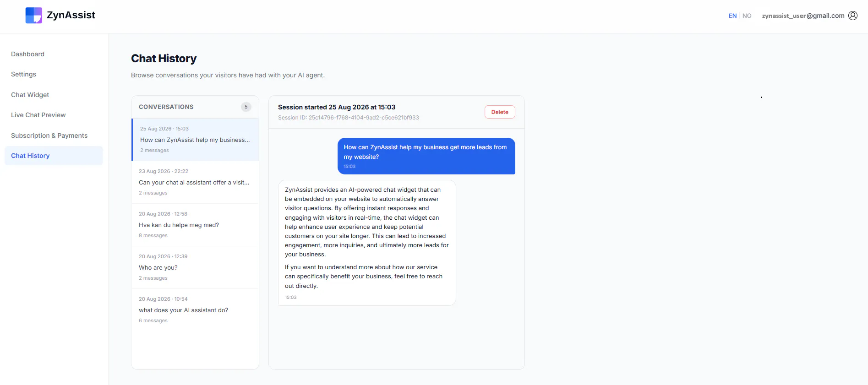868x385 pixels.
Task: Open the user account profile icon
Action: 853,16
